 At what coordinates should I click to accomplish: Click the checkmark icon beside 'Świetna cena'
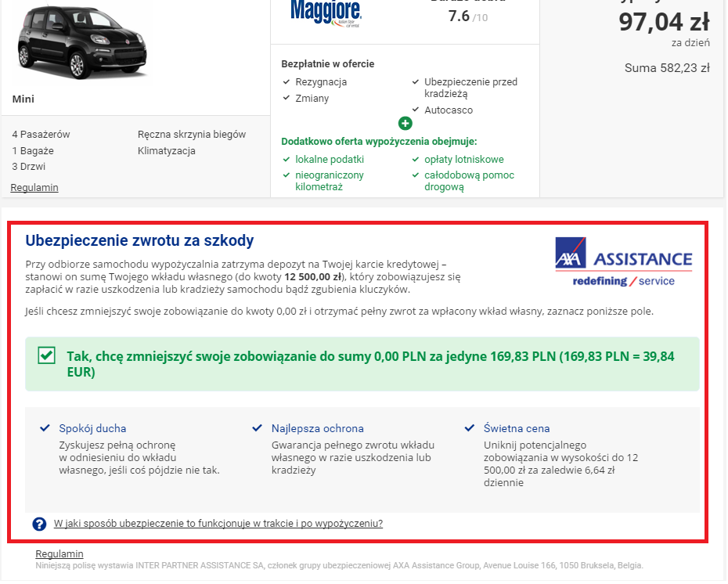coord(470,428)
